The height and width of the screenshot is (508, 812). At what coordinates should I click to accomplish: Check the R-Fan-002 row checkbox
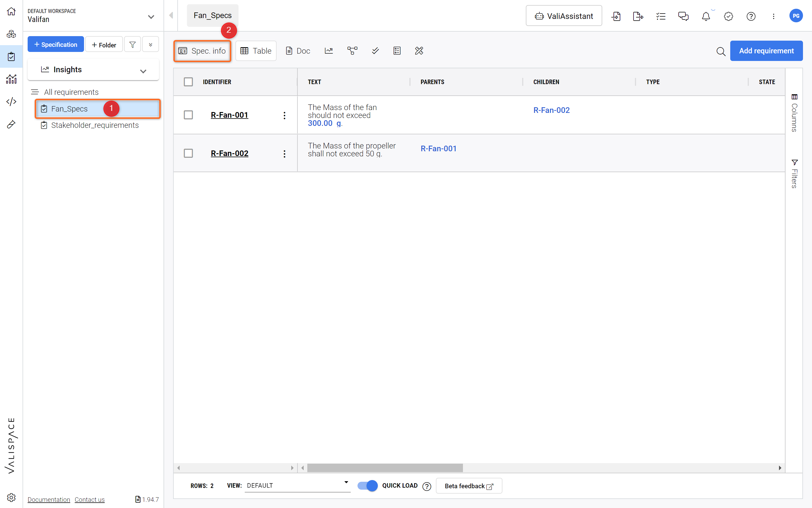click(x=188, y=153)
